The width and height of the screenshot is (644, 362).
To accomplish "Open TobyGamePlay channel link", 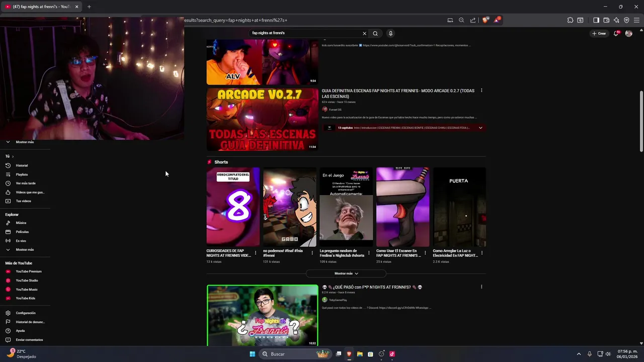I will (x=338, y=300).
